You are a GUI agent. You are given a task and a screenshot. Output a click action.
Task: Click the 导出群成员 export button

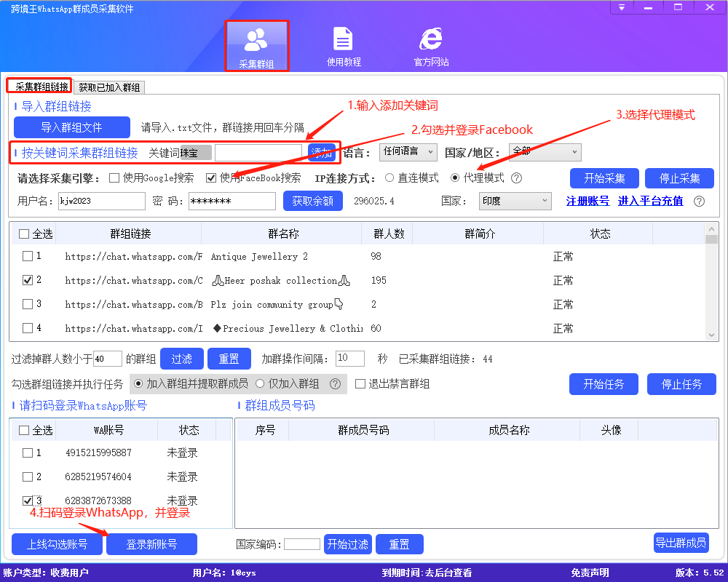click(681, 543)
